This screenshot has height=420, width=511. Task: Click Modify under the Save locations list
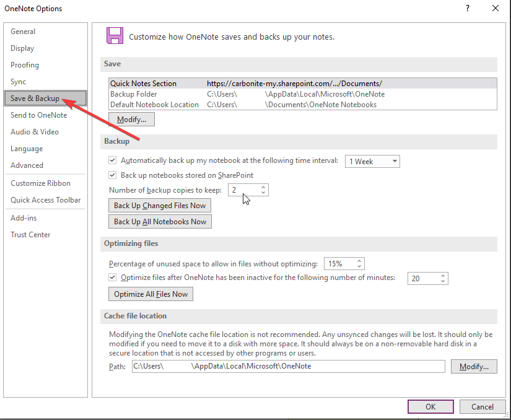pos(131,120)
